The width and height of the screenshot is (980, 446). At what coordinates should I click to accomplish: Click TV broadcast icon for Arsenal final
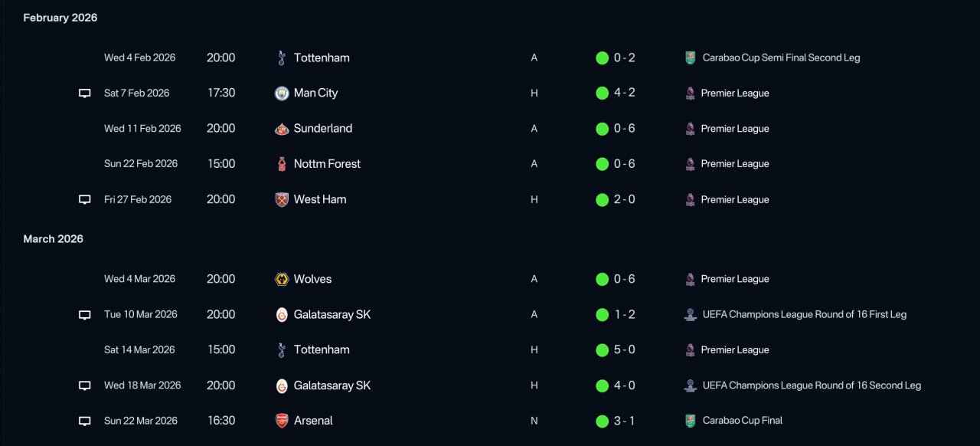click(x=85, y=421)
